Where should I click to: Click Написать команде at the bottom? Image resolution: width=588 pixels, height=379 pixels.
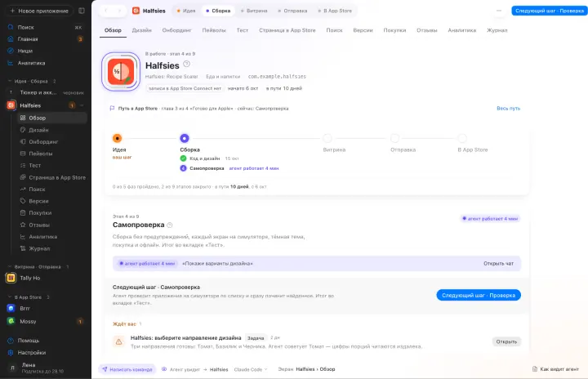click(127, 369)
